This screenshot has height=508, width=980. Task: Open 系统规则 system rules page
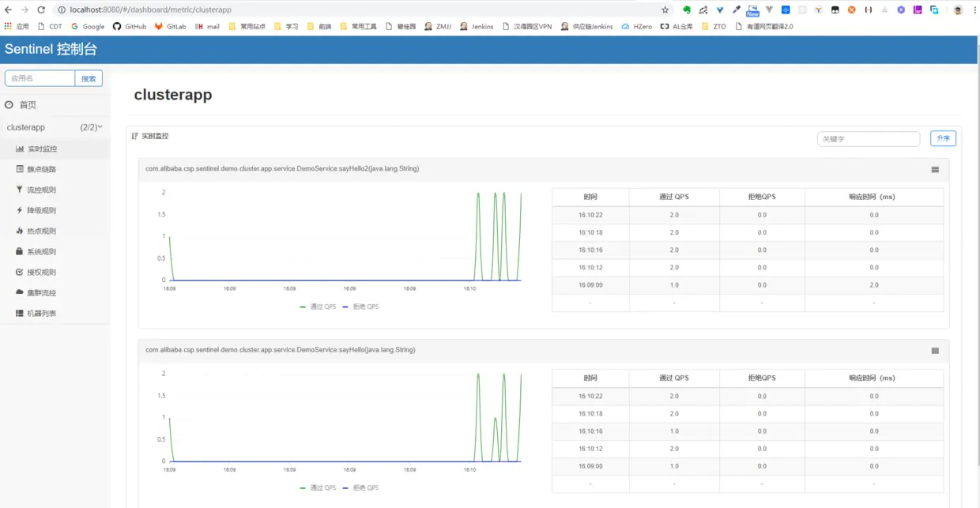point(55,251)
